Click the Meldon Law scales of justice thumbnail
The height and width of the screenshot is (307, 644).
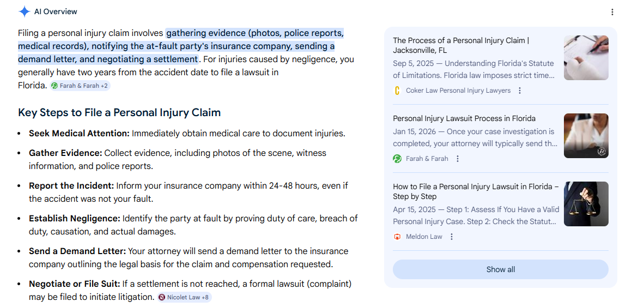(586, 204)
